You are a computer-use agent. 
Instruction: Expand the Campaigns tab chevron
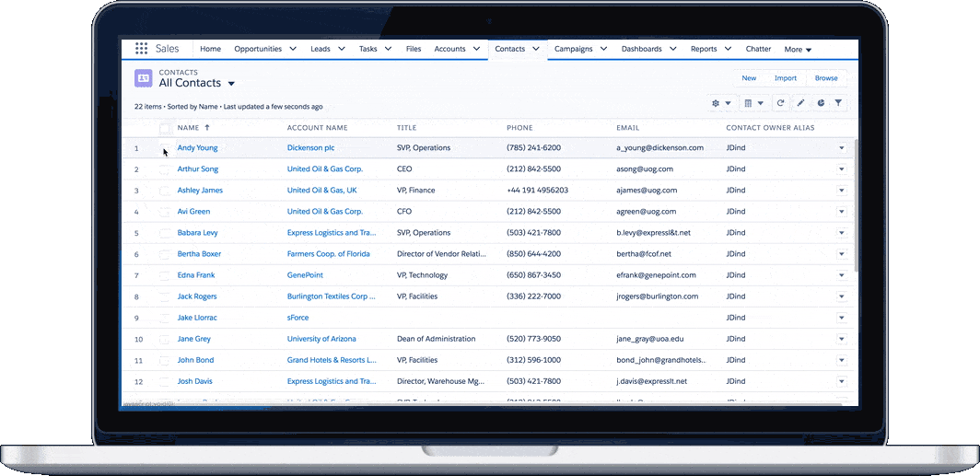(x=603, y=49)
